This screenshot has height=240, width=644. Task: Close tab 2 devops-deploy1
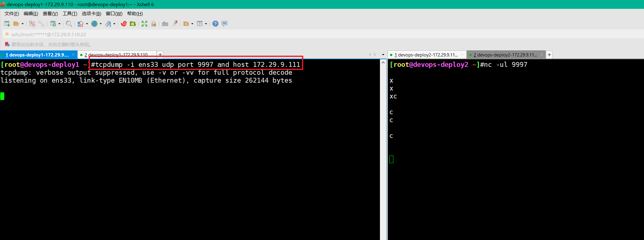pos(152,55)
